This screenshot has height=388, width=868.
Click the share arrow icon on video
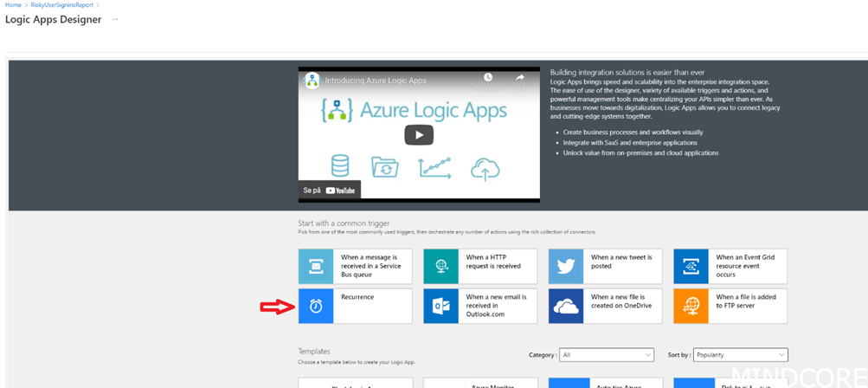click(520, 78)
